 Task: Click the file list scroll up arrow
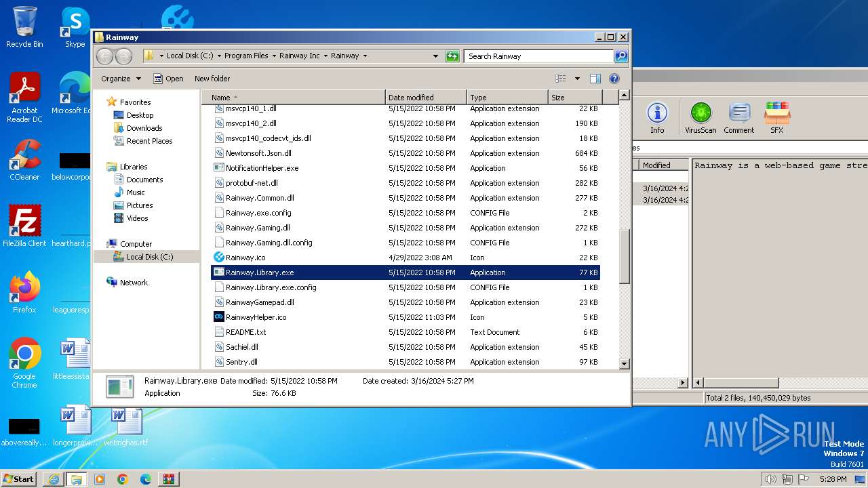pyautogui.click(x=625, y=96)
